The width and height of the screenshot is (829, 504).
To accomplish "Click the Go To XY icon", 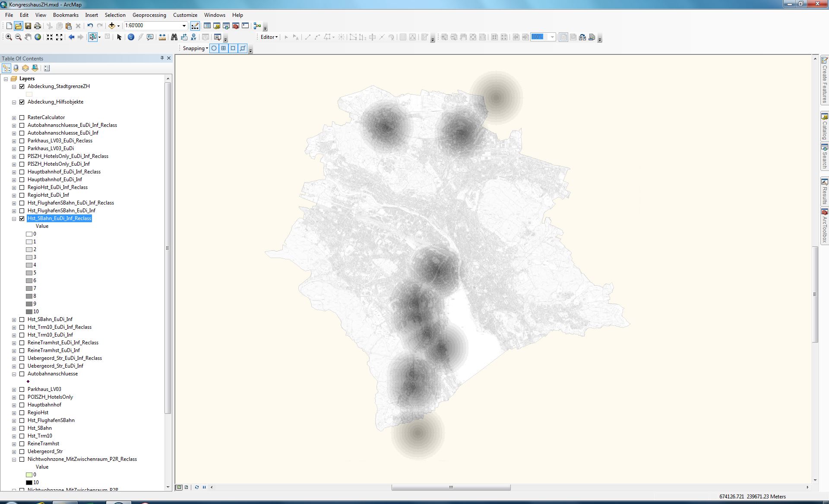I will pos(193,37).
